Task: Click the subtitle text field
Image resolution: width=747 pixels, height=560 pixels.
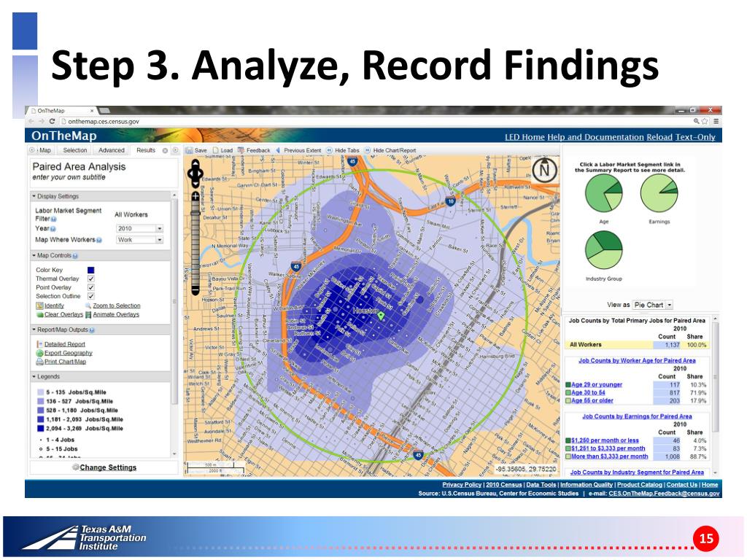Action: [69, 178]
